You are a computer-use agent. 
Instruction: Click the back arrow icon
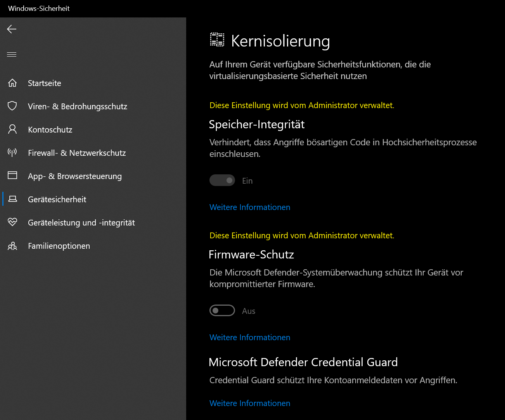12,29
